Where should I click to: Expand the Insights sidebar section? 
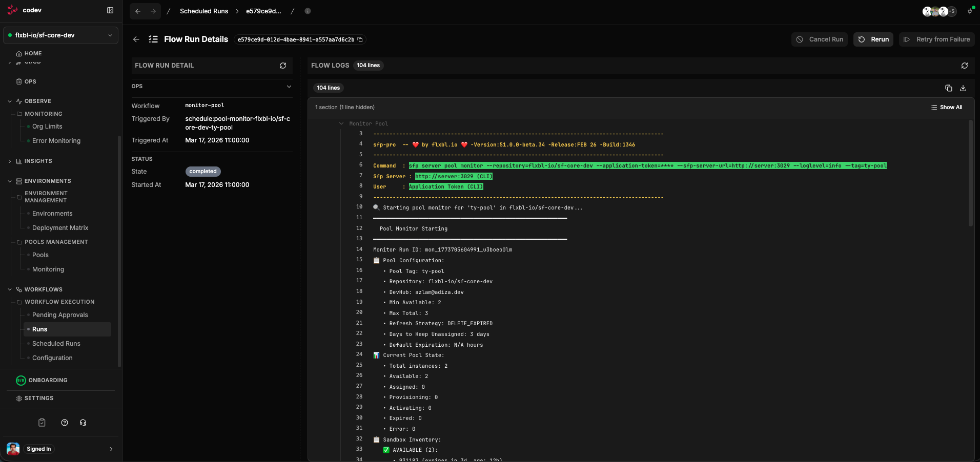pyautogui.click(x=10, y=161)
